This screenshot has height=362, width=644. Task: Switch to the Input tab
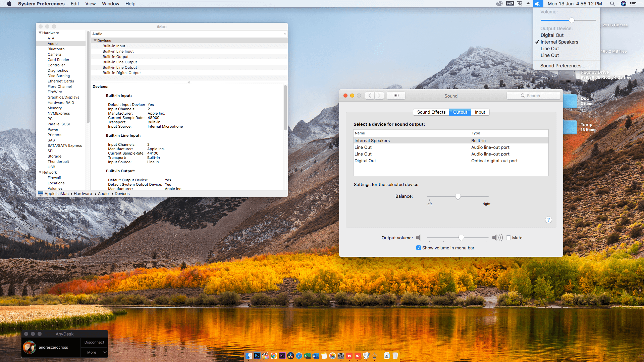point(480,112)
